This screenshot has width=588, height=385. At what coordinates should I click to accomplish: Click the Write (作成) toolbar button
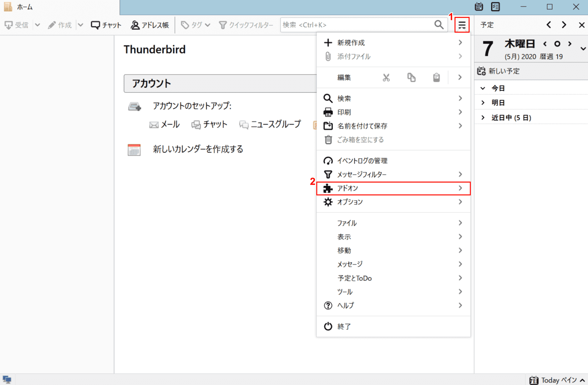pos(60,25)
